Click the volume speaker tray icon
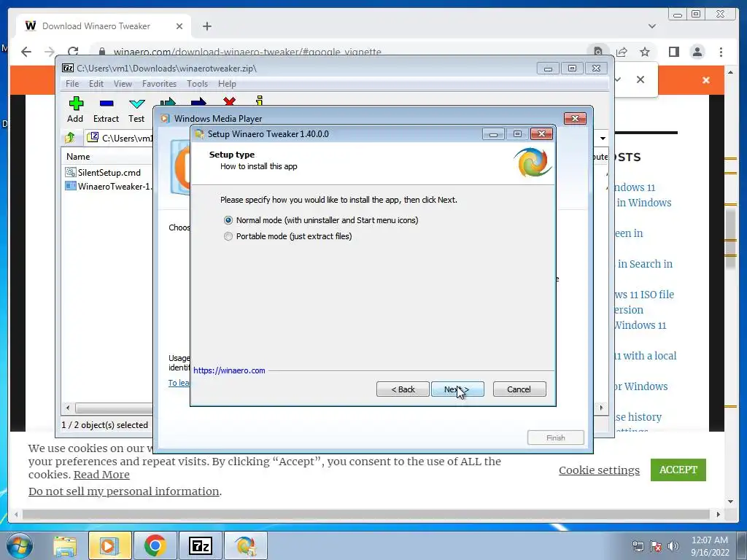The image size is (747, 560). (673, 546)
